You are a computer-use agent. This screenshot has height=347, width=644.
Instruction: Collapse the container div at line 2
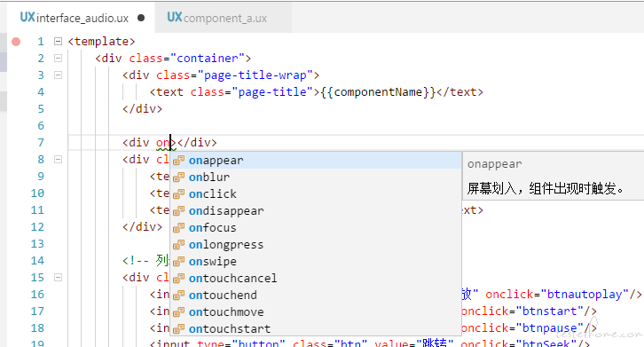coord(58,58)
